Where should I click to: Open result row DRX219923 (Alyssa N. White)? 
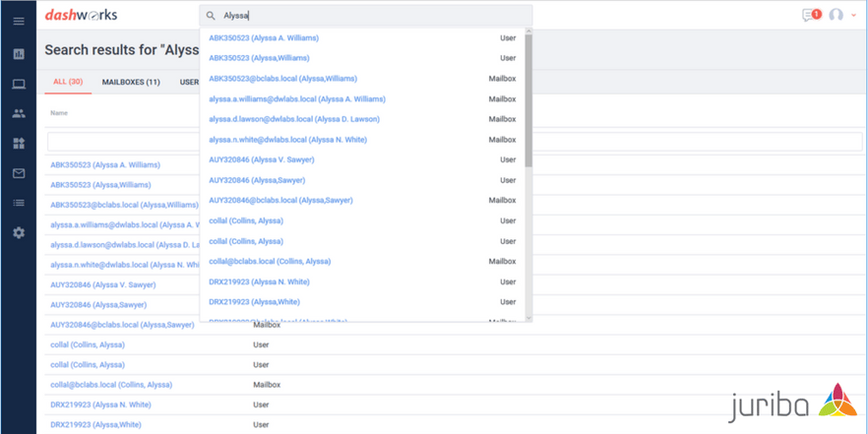pos(100,404)
